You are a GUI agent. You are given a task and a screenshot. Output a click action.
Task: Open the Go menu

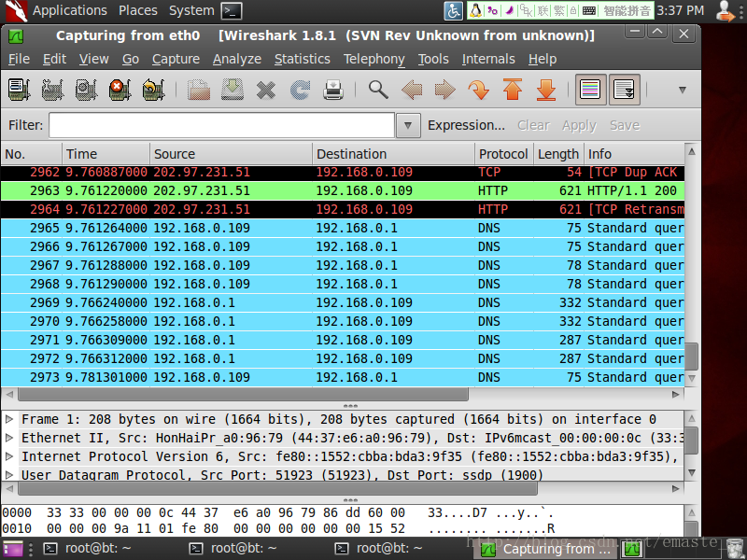tap(131, 59)
